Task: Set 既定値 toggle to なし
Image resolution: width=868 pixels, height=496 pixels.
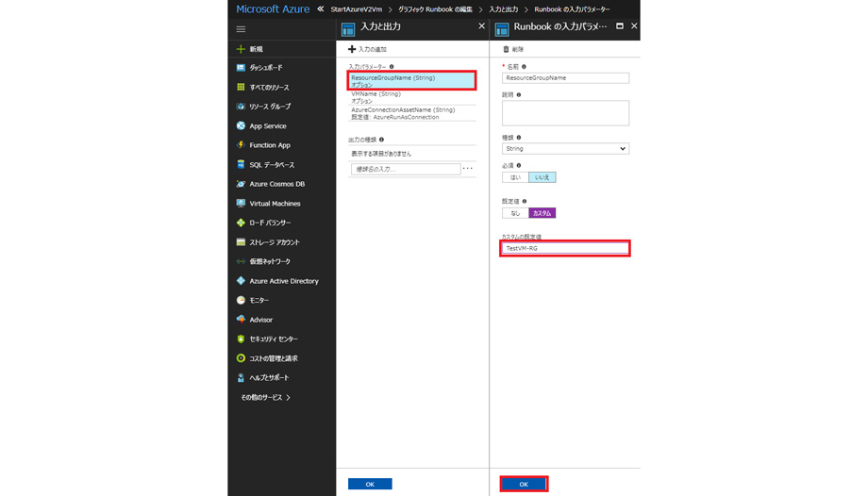Action: [x=515, y=213]
